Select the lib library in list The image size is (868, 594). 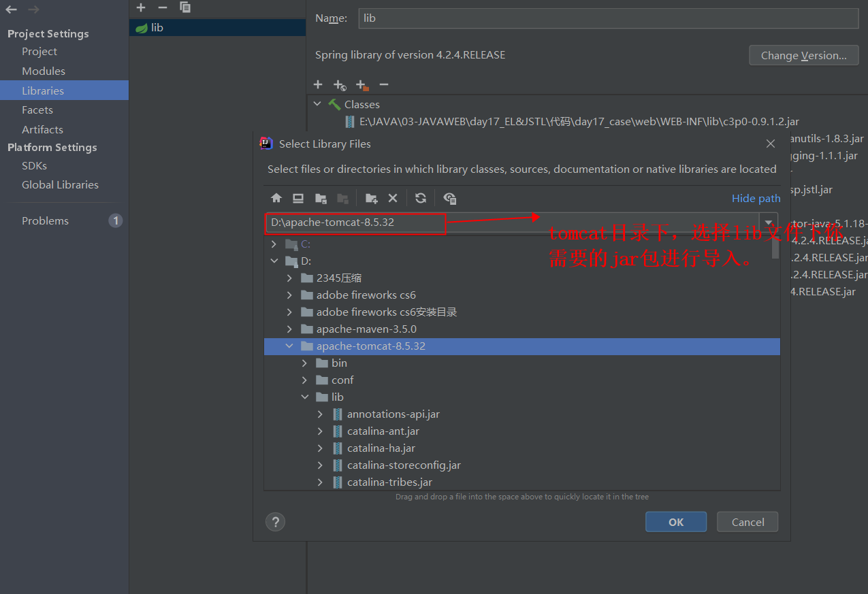[217, 28]
